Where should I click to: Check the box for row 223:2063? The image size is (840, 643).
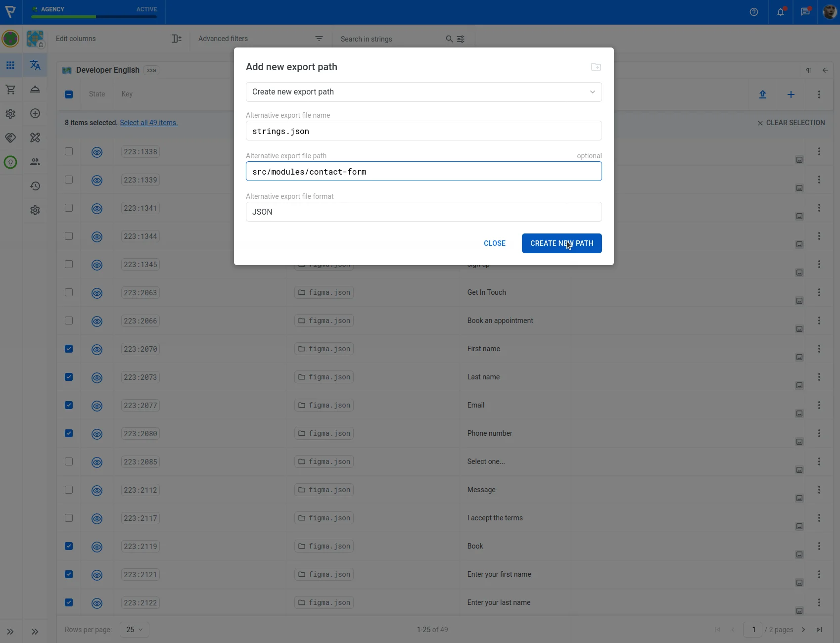(x=69, y=292)
